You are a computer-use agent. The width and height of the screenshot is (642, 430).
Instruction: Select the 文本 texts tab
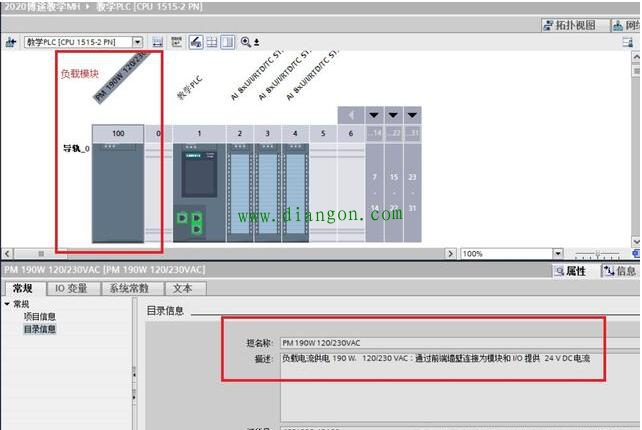click(183, 288)
